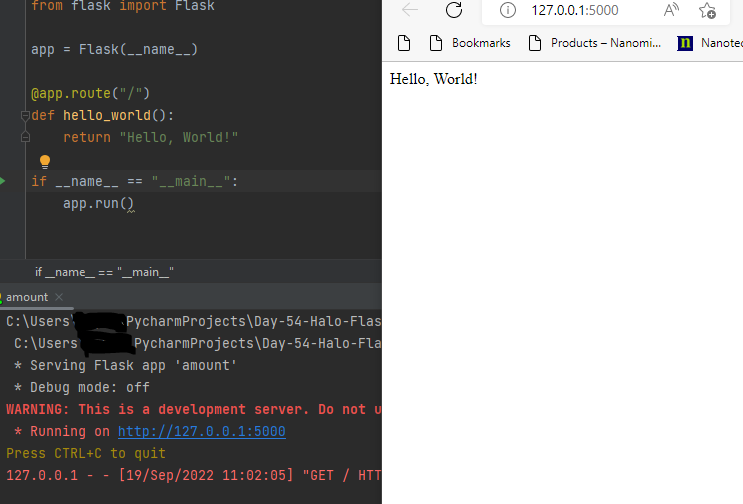The width and height of the screenshot is (743, 504).
Task: Open the Read aloud icon
Action: pos(671,10)
